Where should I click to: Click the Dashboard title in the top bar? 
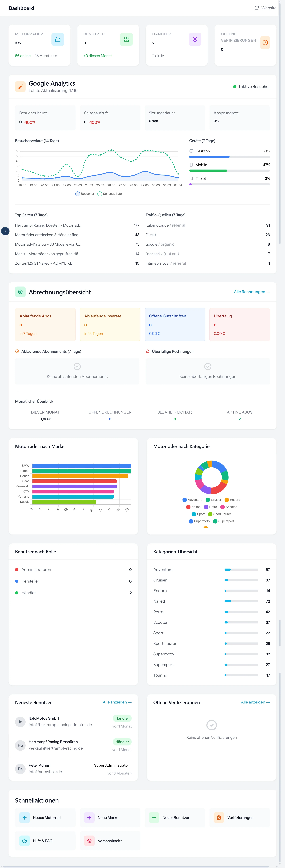tap(21, 8)
